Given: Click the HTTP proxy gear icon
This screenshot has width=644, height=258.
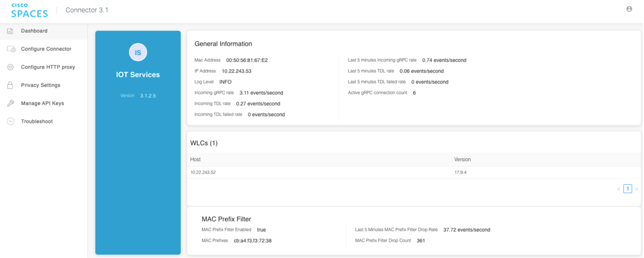Looking at the screenshot, I should (10, 67).
